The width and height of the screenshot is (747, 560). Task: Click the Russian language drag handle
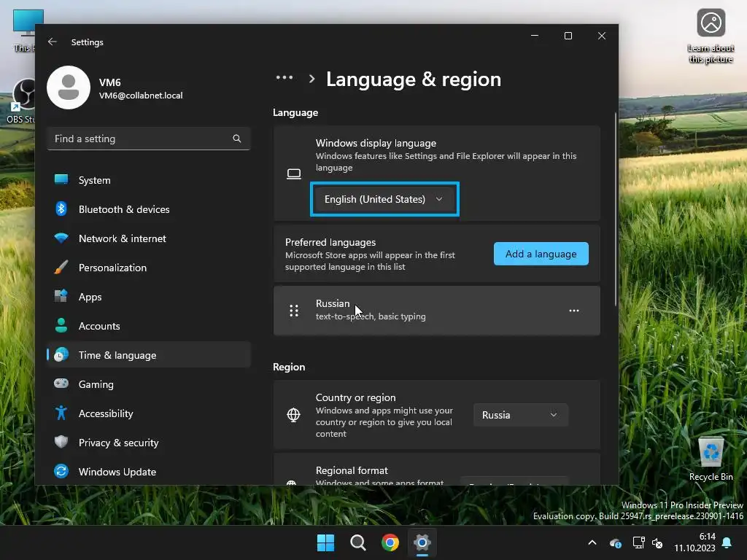pyautogui.click(x=294, y=311)
